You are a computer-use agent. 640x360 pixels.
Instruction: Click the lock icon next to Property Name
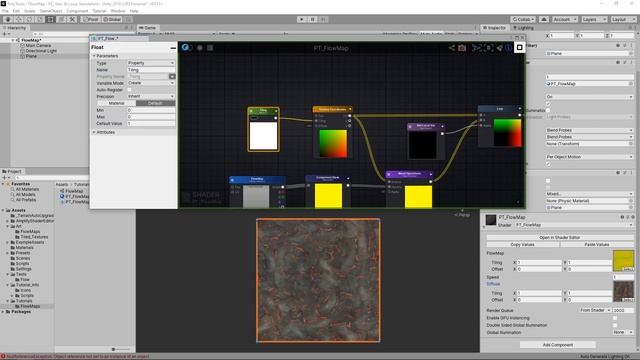tap(172, 76)
